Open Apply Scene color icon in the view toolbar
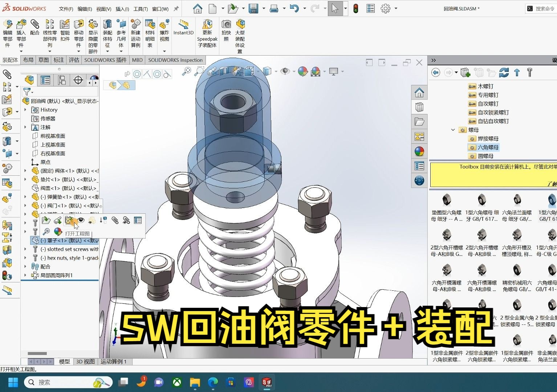The width and height of the screenshot is (557, 392). [x=316, y=71]
